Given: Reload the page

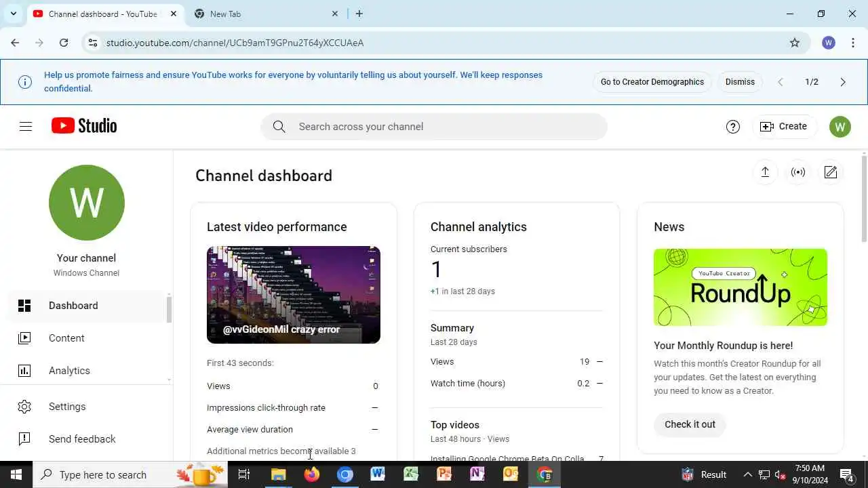Looking at the screenshot, I should [64, 43].
